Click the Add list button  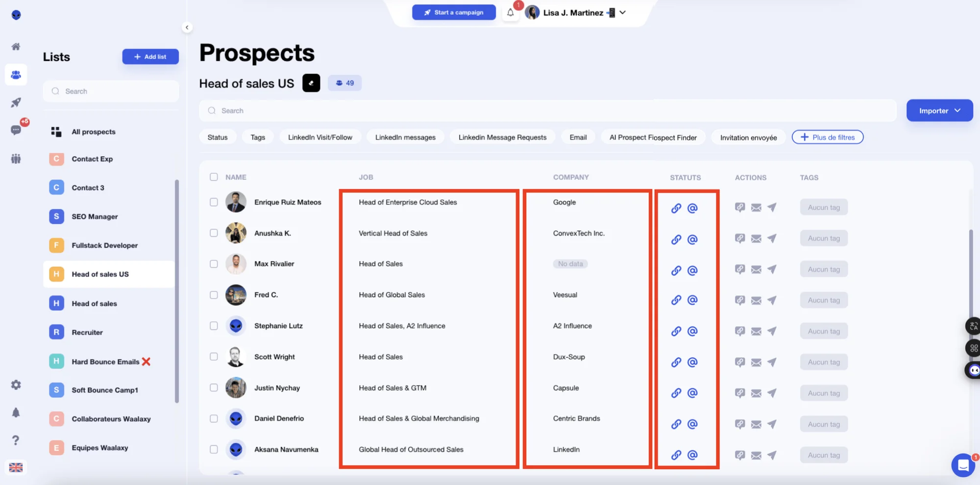[150, 57]
